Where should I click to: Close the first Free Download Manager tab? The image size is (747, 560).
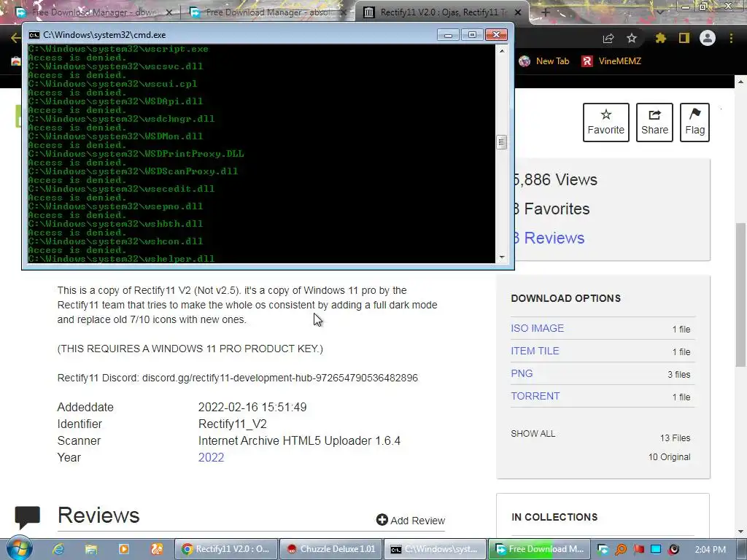pyautogui.click(x=169, y=12)
